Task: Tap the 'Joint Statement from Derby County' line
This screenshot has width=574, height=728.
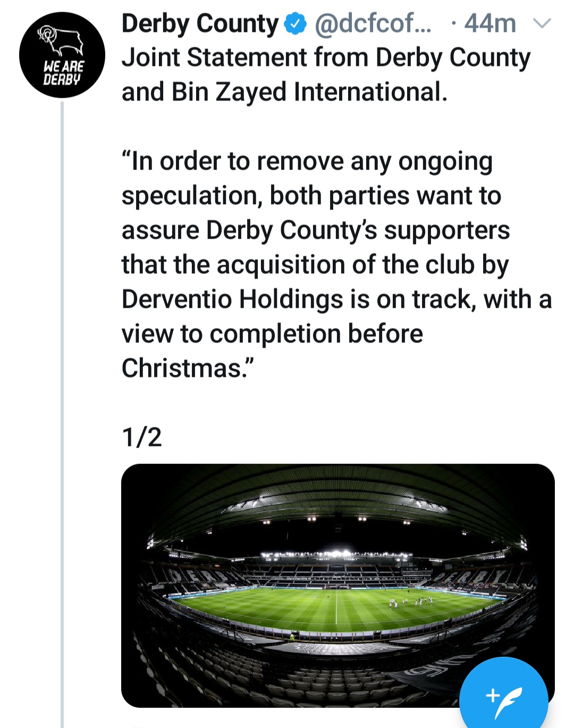Action: click(326, 57)
